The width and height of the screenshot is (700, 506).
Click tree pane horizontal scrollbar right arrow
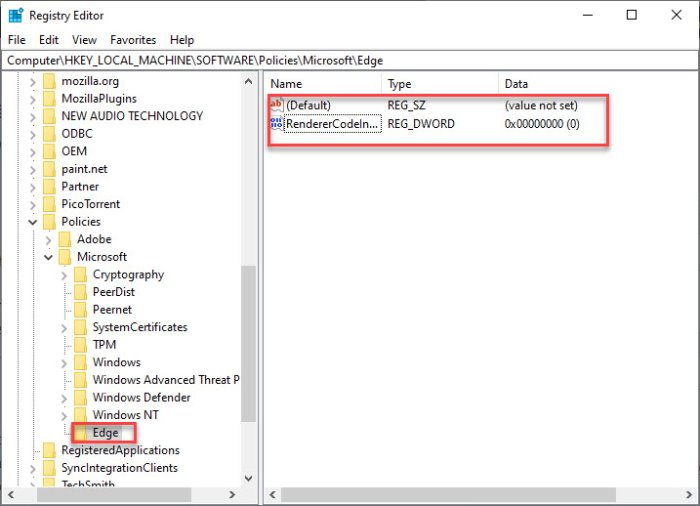pyautogui.click(x=232, y=494)
